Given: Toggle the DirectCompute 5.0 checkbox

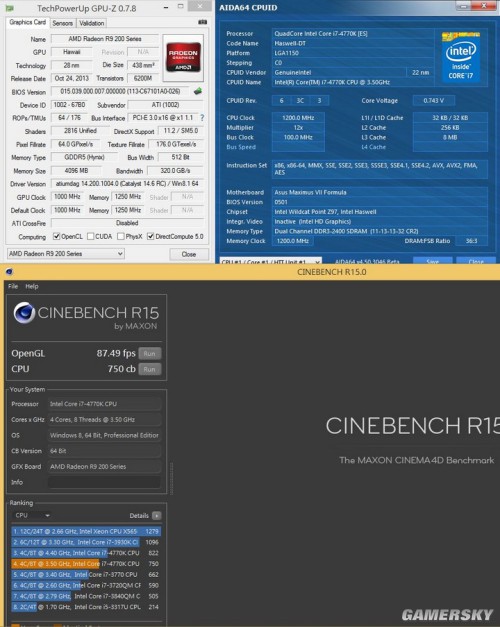Looking at the screenshot, I should pyautogui.click(x=150, y=236).
